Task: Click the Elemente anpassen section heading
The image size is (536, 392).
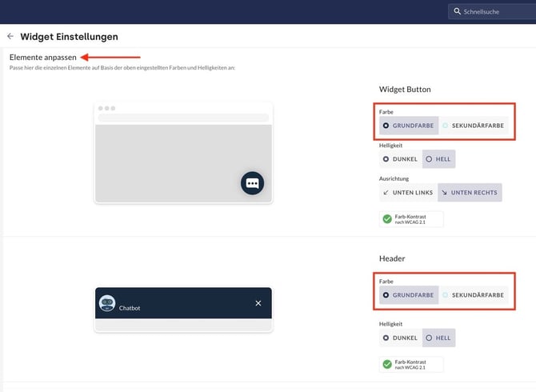Action: click(43, 58)
